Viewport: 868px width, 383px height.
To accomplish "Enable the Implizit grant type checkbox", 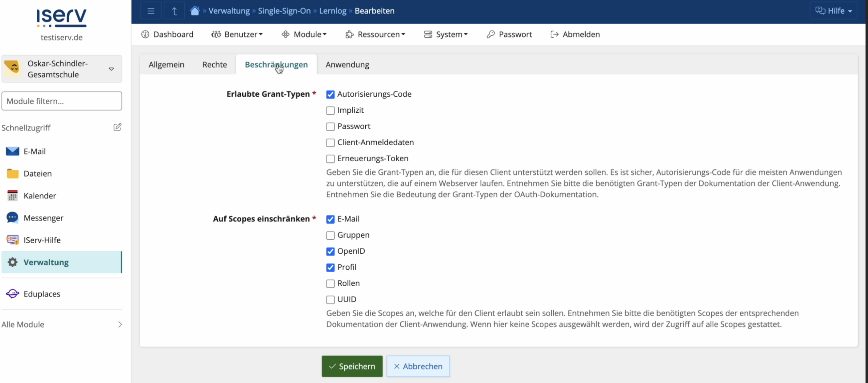I will tap(330, 111).
